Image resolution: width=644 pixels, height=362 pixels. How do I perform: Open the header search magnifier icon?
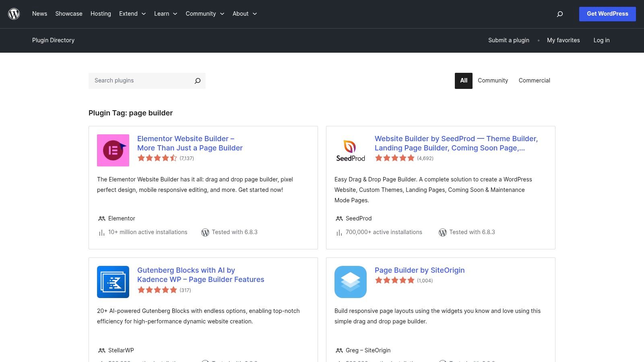(x=559, y=14)
